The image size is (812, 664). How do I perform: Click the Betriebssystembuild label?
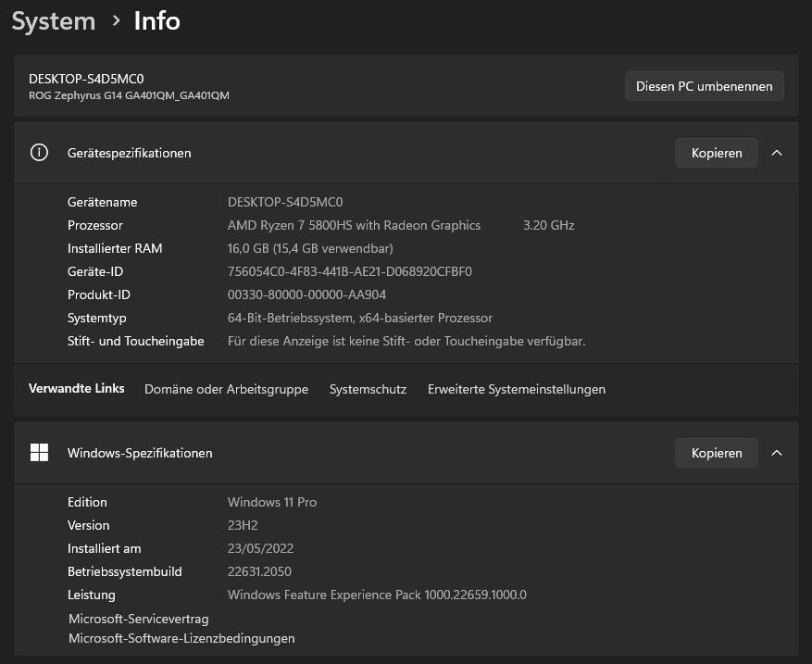tap(125, 571)
